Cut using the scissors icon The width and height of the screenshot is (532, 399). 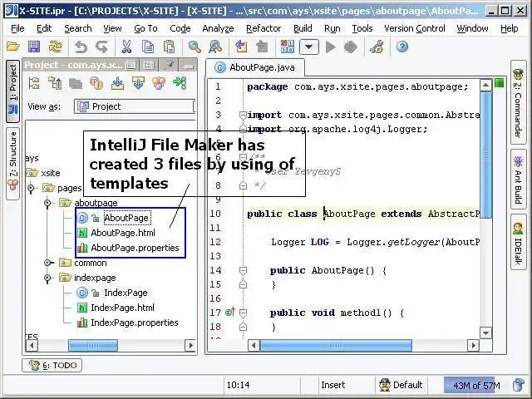pyautogui.click(x=126, y=47)
